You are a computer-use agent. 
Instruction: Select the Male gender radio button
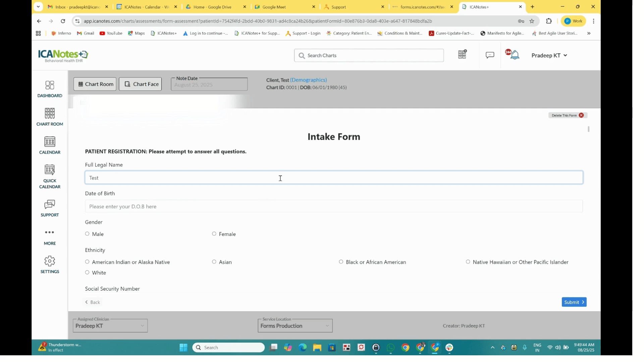click(x=87, y=234)
